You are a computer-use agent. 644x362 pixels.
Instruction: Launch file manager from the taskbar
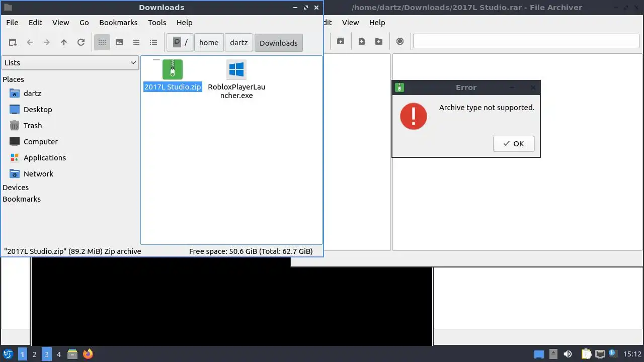pos(72,354)
